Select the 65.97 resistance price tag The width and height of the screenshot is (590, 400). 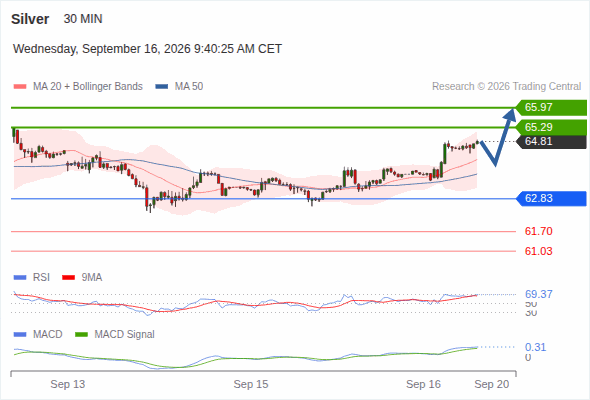[551, 108]
